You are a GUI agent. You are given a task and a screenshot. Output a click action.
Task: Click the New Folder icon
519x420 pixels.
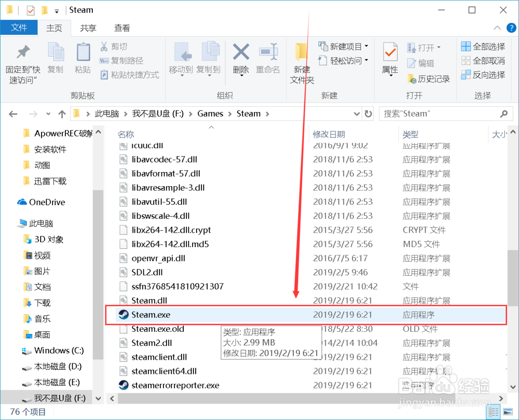pos(301,52)
